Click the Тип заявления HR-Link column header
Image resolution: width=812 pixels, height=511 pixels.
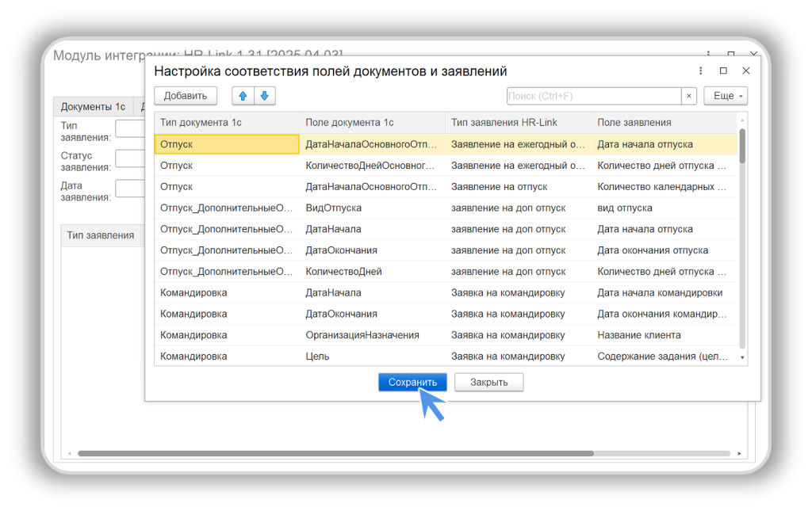[x=518, y=123]
